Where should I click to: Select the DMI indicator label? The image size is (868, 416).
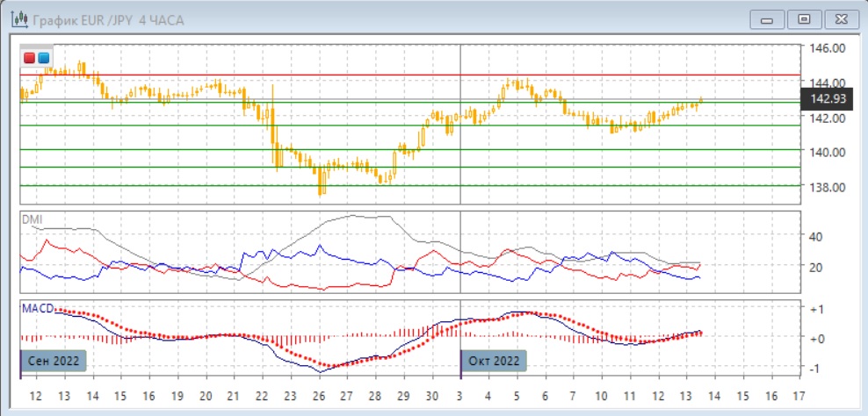32,219
